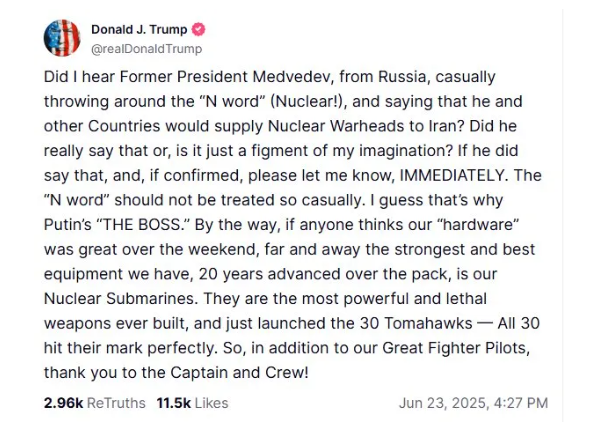View the 2.96k ReTruths list

94,403
